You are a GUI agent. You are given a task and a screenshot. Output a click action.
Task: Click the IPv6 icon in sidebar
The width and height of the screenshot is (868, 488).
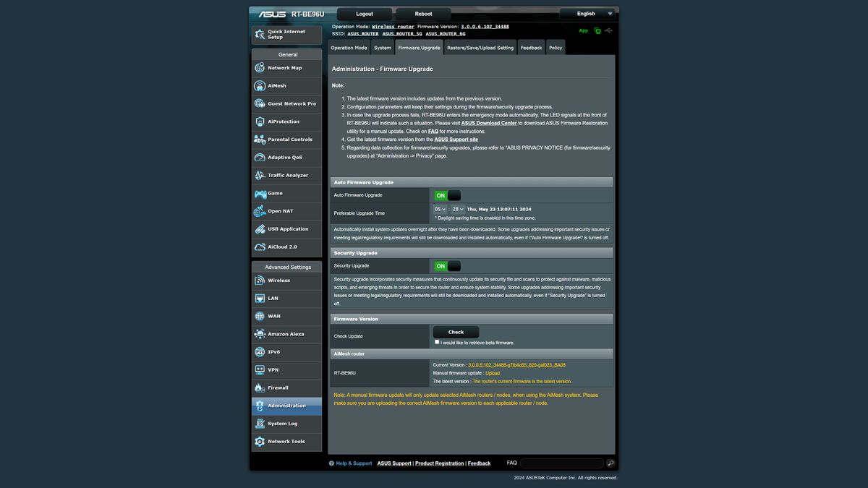[260, 352]
